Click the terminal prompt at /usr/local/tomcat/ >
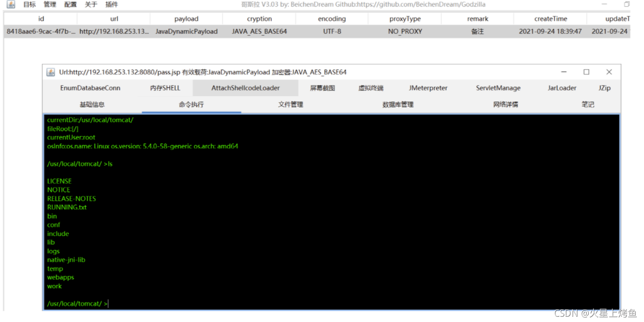Viewport: 644px width, 322px height. pyautogui.click(x=77, y=304)
